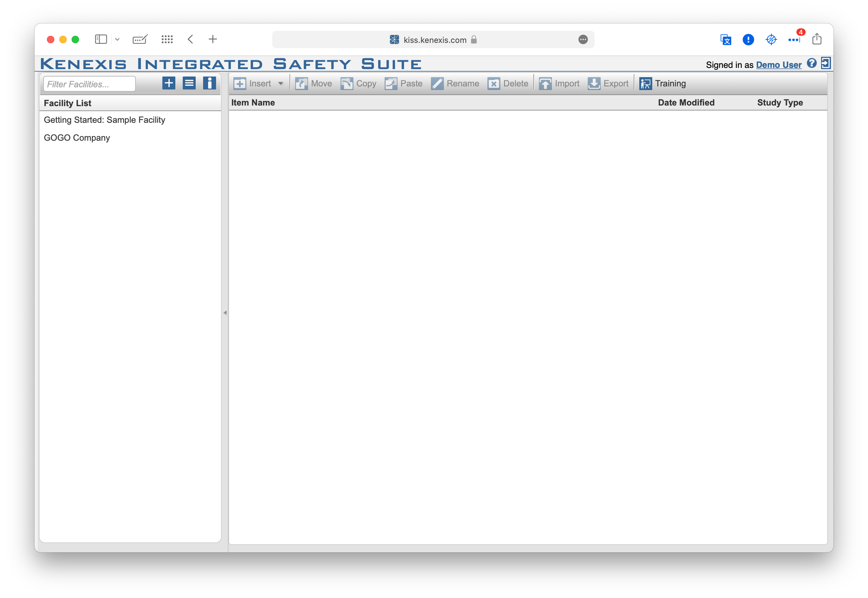Click the Insert toolbar button
Image resolution: width=868 pixels, height=598 pixels.
click(252, 84)
